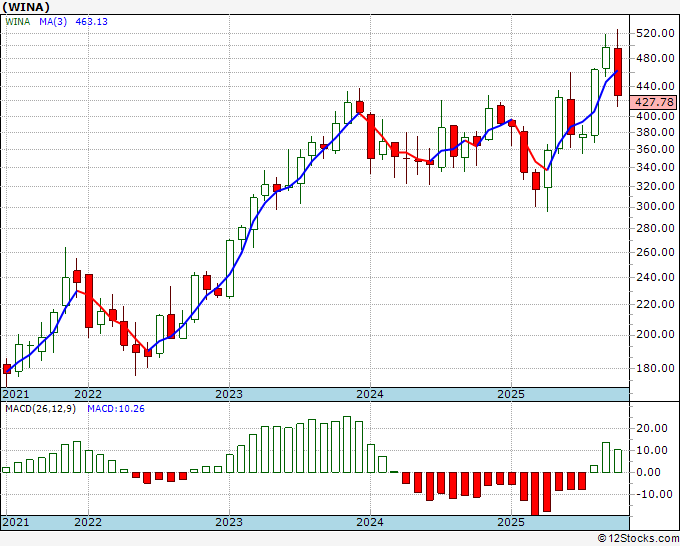Image resolution: width=680 pixels, height=546 pixels.
Task: Select the 320.00 price axis label
Action: coord(655,186)
